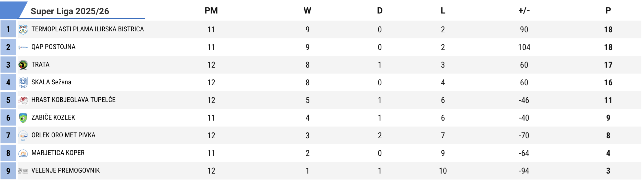The image size is (644, 180).
Task: Click the Hrast Kobjeglava Tupelče logo
Action: 23,100
